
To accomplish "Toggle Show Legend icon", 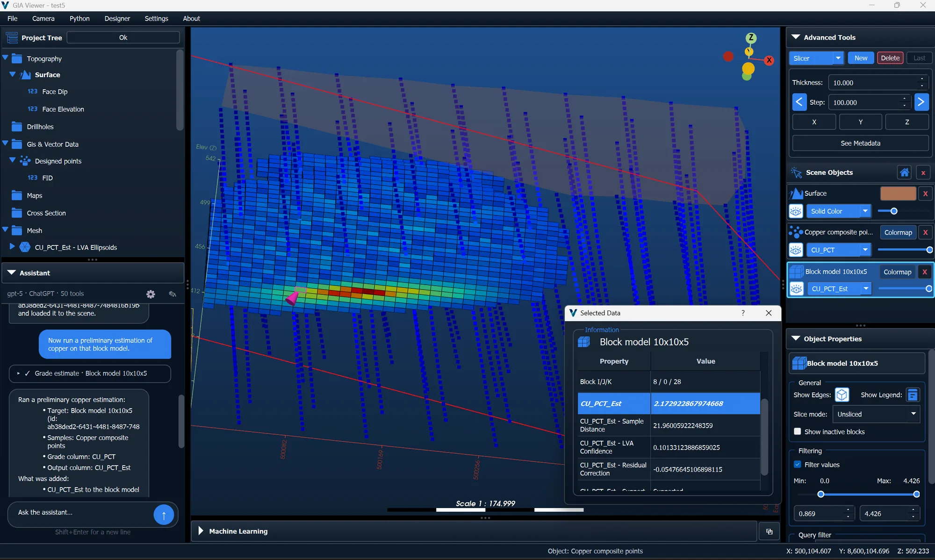I will 913,395.
